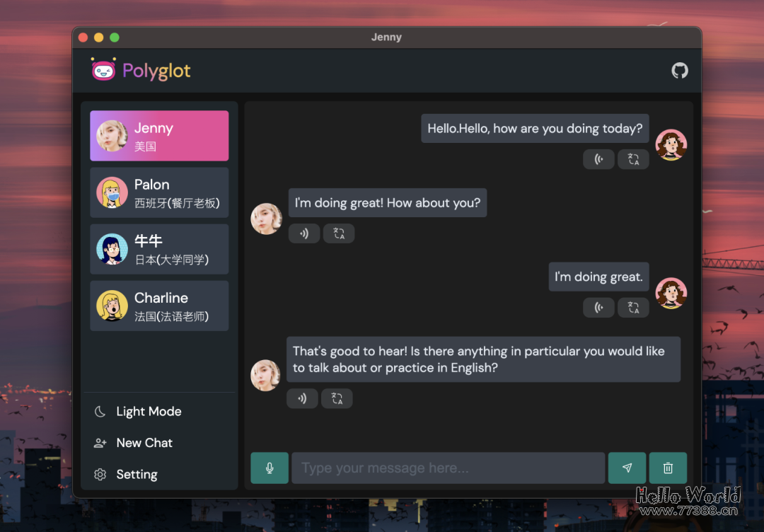Image resolution: width=764 pixels, height=532 pixels.
Task: Translate the "I'm doing great." message
Action: [x=633, y=307]
